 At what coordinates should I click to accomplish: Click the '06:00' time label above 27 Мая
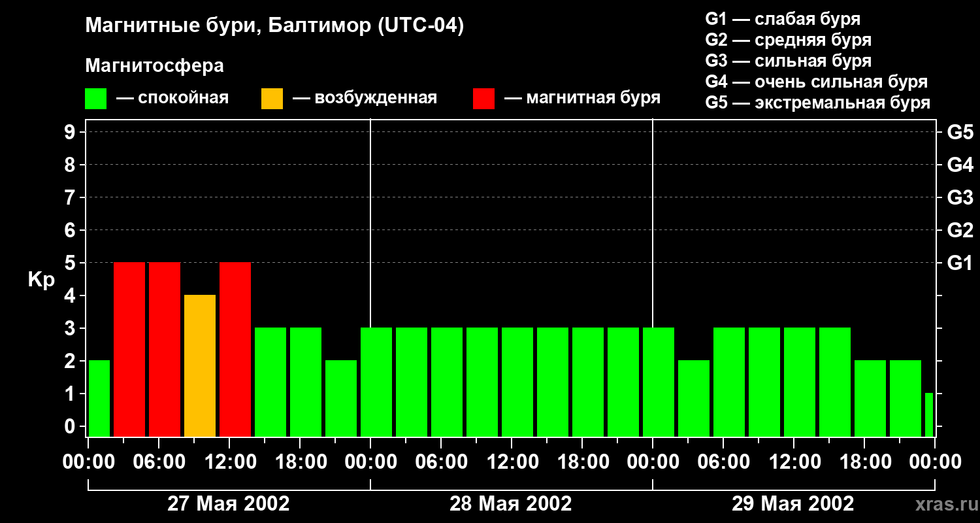click(159, 462)
